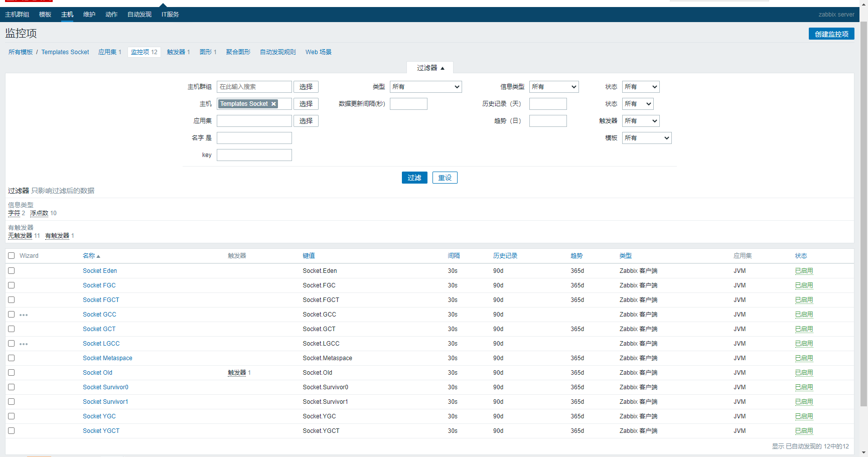Sort by 名称 column header
This screenshot has width=868, height=457.
pyautogui.click(x=91, y=256)
